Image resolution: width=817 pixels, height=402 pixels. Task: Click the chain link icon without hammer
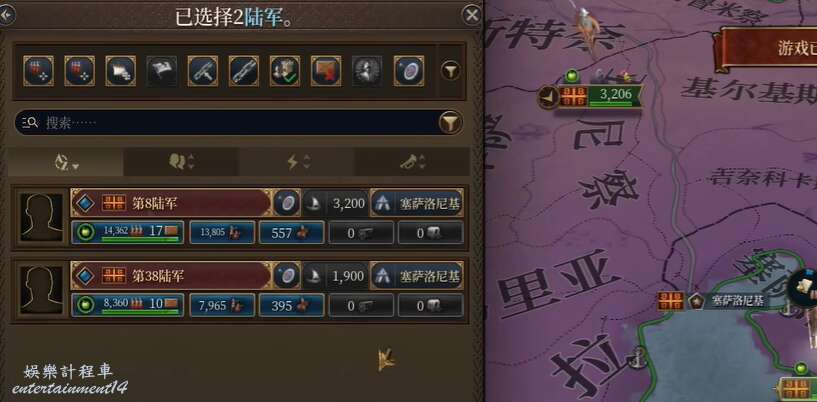244,71
